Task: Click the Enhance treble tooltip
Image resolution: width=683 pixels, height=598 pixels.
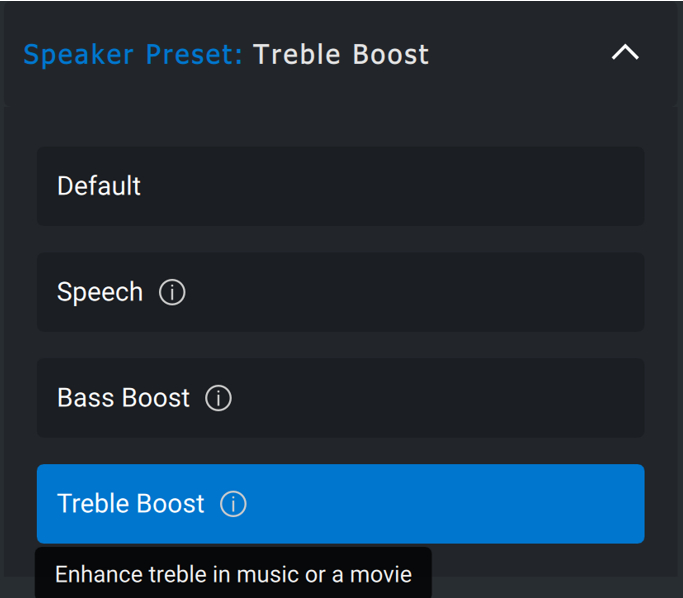Action: pos(233,574)
